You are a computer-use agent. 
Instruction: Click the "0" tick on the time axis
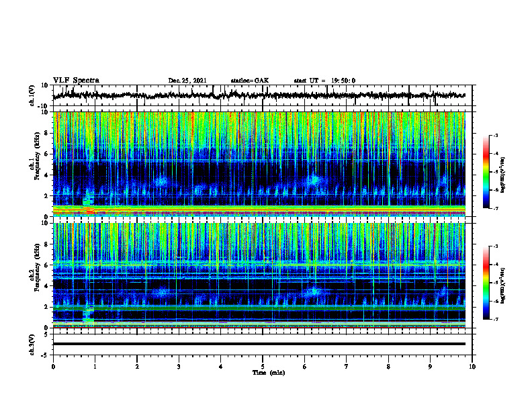click(53, 367)
